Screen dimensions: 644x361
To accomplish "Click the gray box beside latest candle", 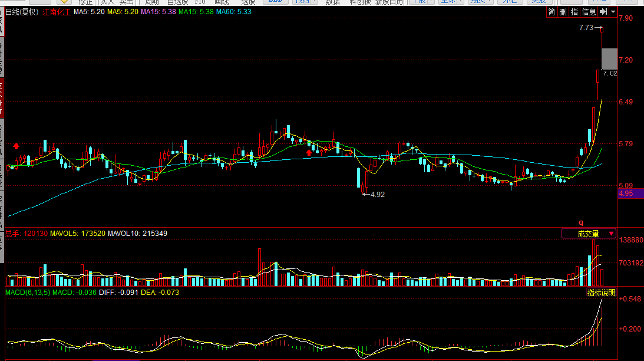I will pos(609,59).
